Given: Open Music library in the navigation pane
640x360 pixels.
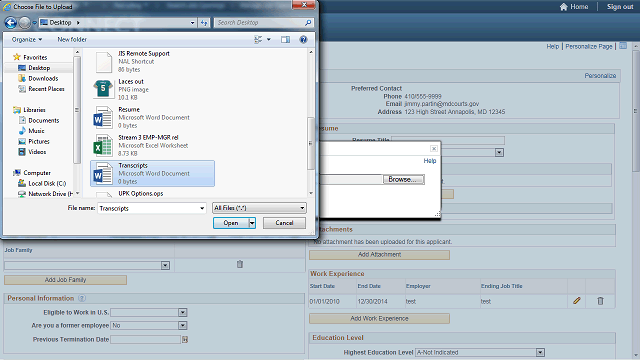Looking at the screenshot, I should [x=36, y=131].
